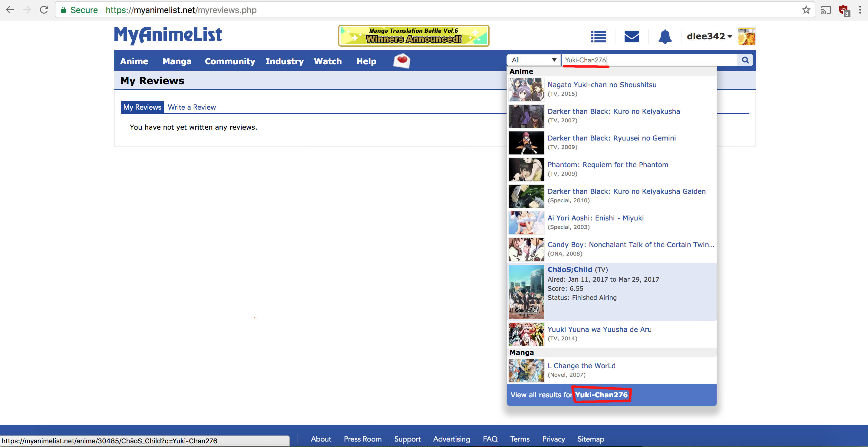Open the All search category dropdown
Viewport: 868px width, 447px height.
[534, 60]
